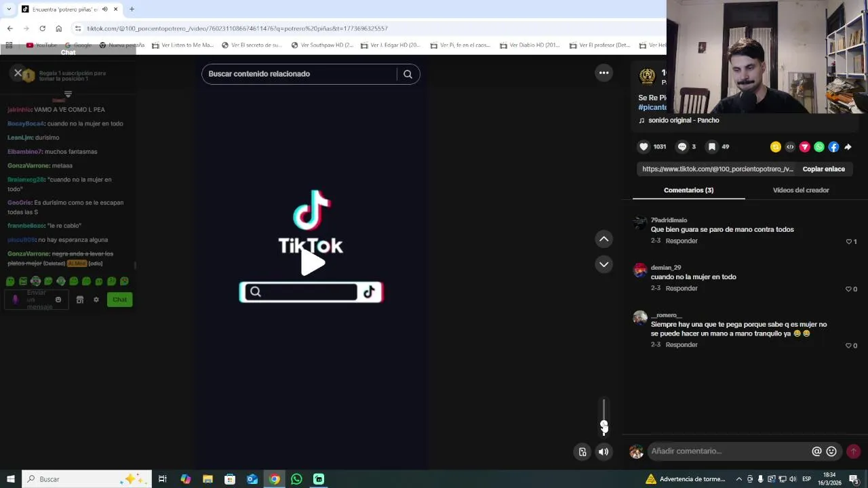The image size is (868, 488).
Task: Mute the video with speaker icon
Action: click(604, 452)
